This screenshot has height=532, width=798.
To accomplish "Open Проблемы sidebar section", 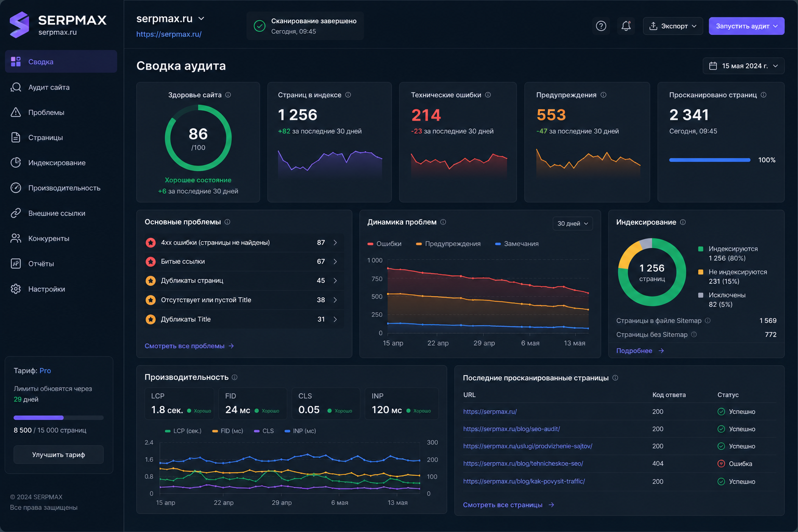I will tap(61, 112).
